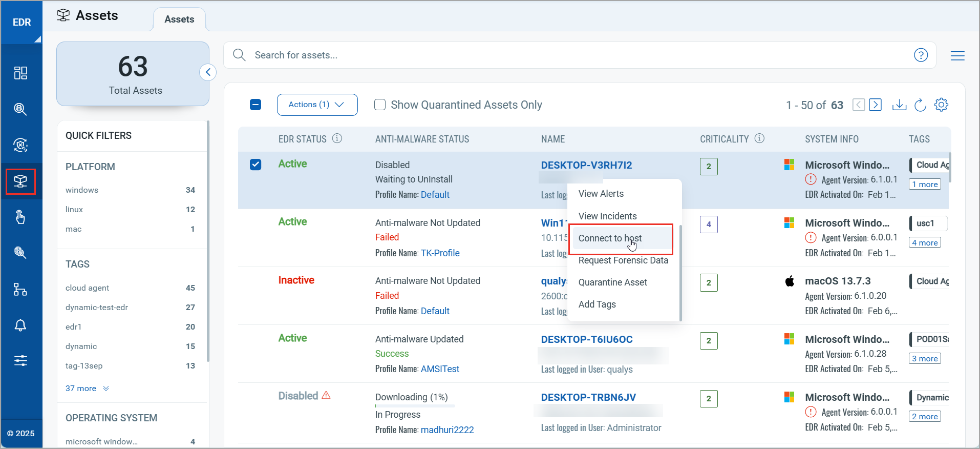Screen dimensions: 980x449
Task: Open search help question mark icon
Action: point(921,55)
